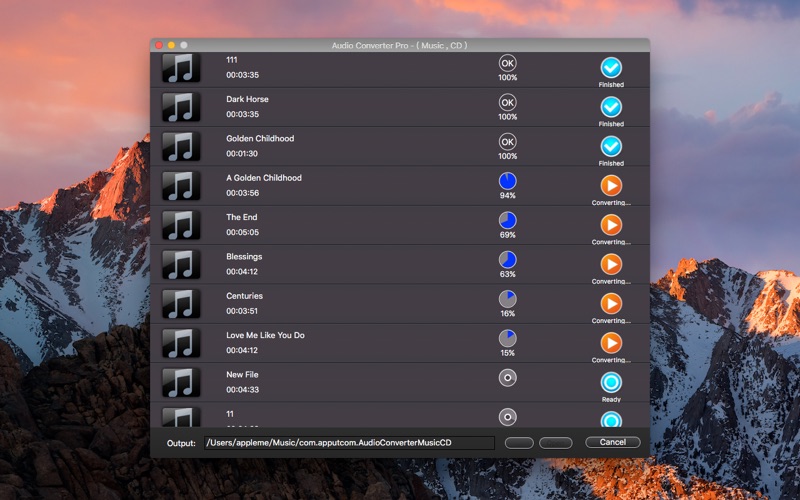Click the 63% progress indicator for Blessings
Image resolution: width=800 pixels, height=500 pixels.
[x=507, y=260]
